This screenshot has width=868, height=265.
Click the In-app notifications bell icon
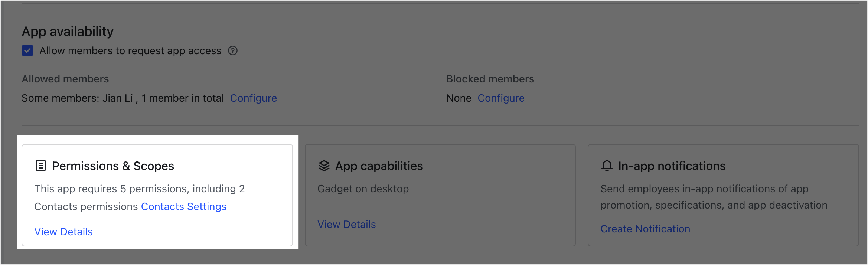(x=607, y=166)
